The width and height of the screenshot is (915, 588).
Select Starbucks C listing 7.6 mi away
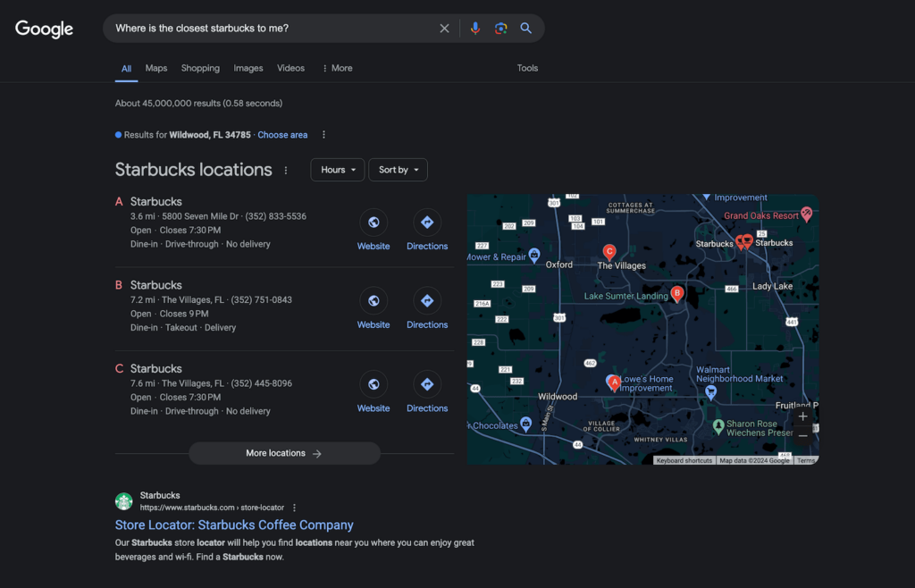(233, 390)
